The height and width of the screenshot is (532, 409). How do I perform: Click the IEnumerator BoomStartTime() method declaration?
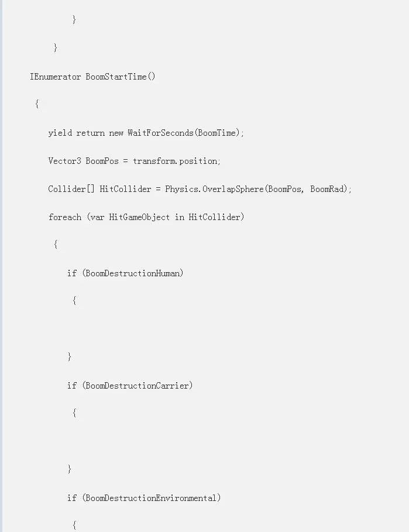tap(92, 77)
